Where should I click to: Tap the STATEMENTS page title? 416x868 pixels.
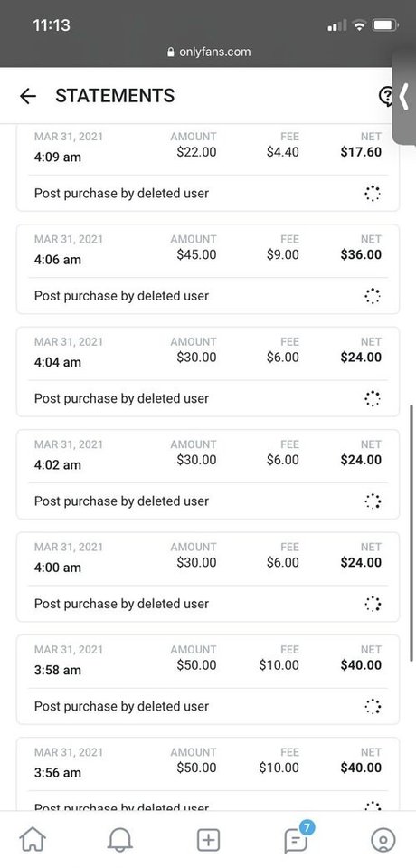click(115, 96)
